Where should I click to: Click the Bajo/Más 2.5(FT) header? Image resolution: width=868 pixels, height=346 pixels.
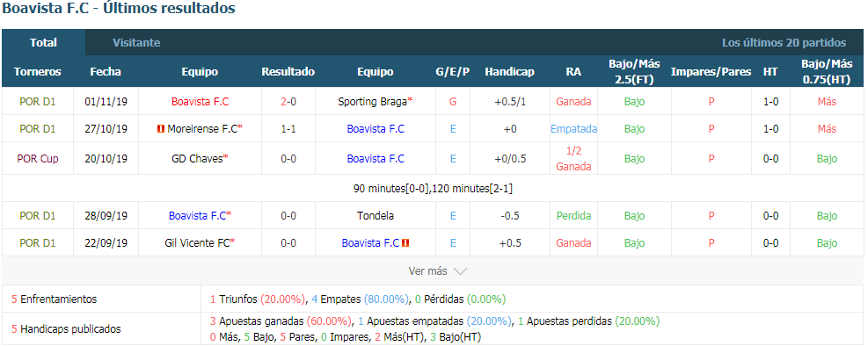click(x=634, y=72)
